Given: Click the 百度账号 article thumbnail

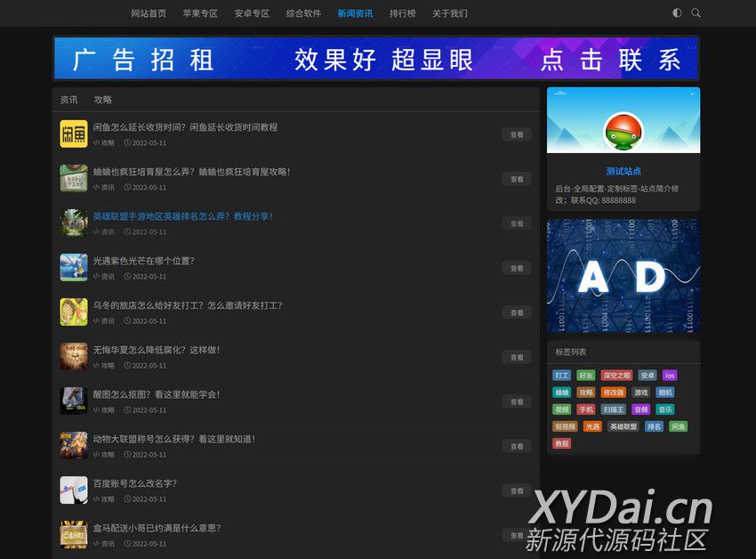Looking at the screenshot, I should pos(73,490).
